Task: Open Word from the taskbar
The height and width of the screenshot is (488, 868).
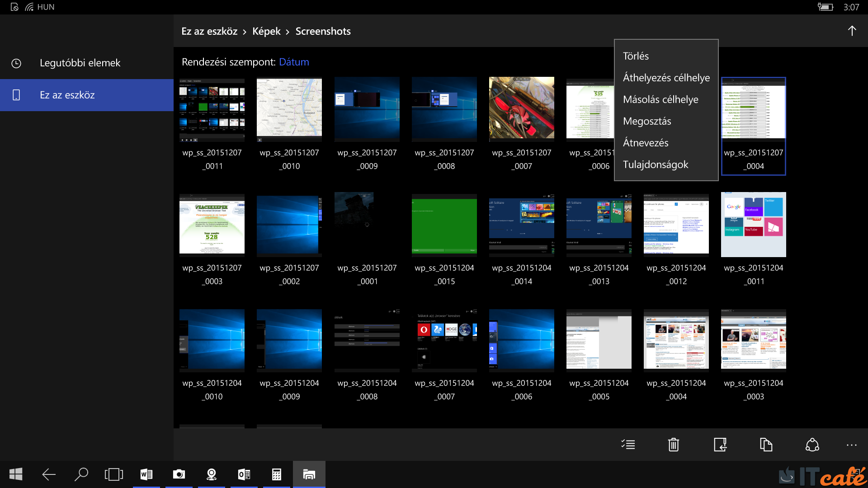Action: (146, 474)
